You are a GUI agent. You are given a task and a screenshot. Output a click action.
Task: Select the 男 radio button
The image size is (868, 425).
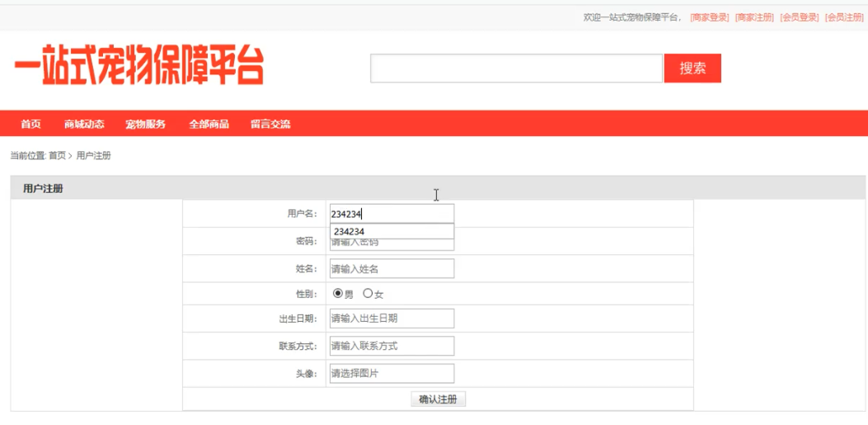pos(338,294)
